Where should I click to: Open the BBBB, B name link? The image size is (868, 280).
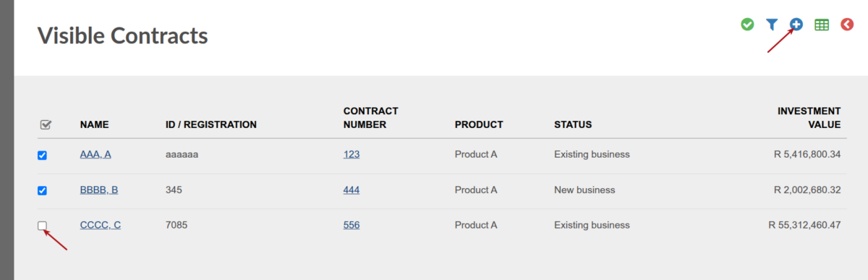99,190
